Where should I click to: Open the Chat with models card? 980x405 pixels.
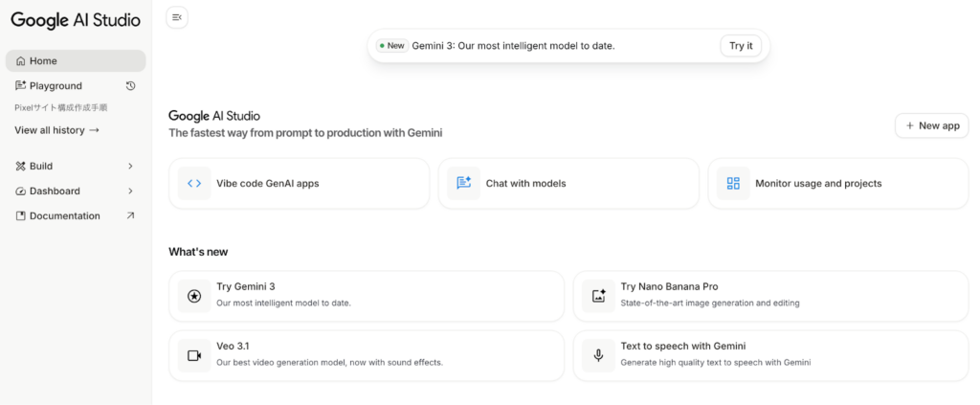568,183
